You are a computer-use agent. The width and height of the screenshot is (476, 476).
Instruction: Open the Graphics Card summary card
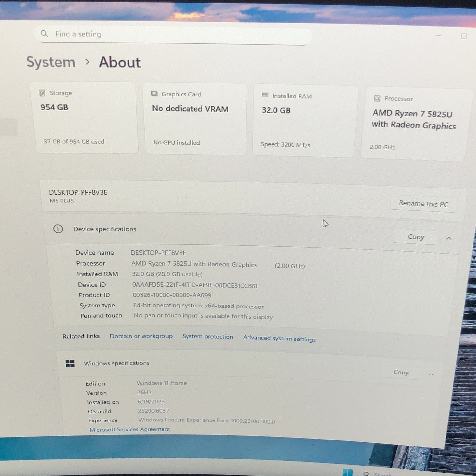(195, 119)
